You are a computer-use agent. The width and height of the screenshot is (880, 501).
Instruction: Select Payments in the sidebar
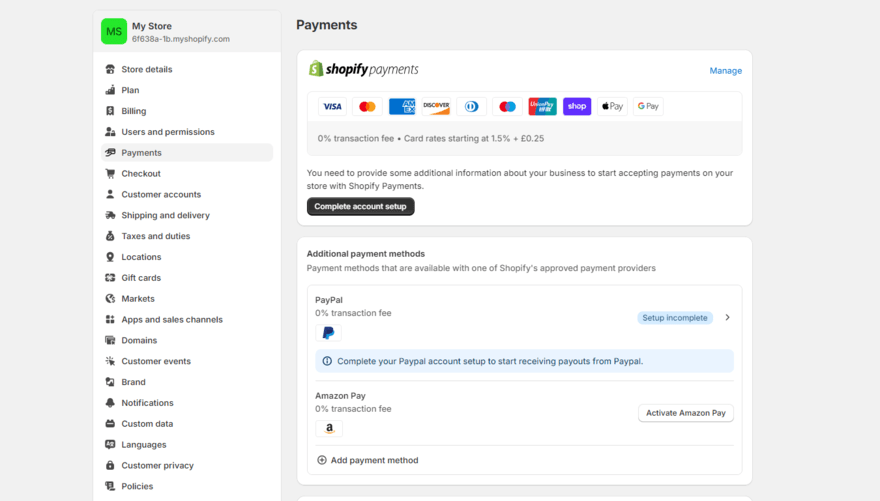187,153
